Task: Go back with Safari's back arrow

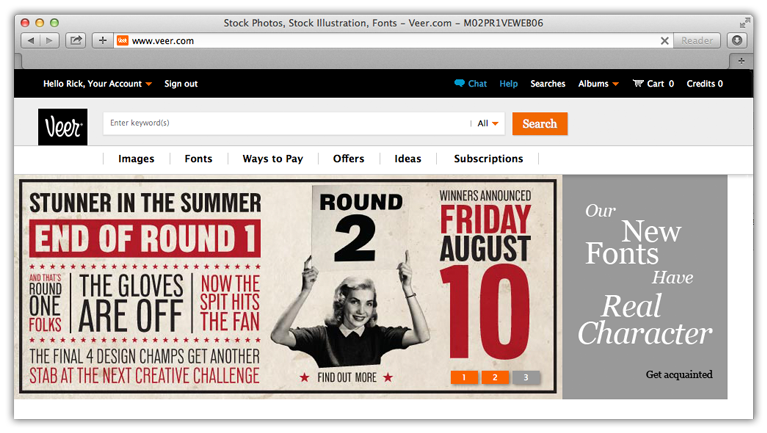Action: point(31,41)
